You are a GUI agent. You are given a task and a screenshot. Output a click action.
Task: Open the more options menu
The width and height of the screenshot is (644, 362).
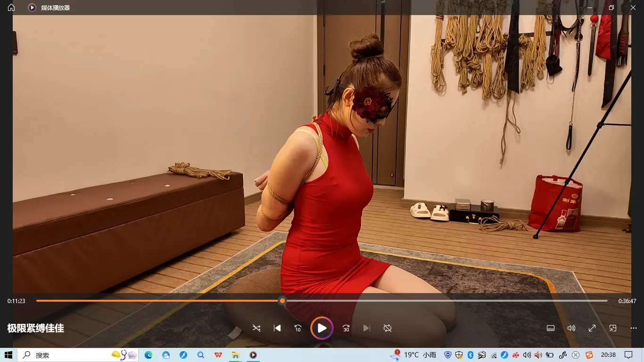coord(634,328)
